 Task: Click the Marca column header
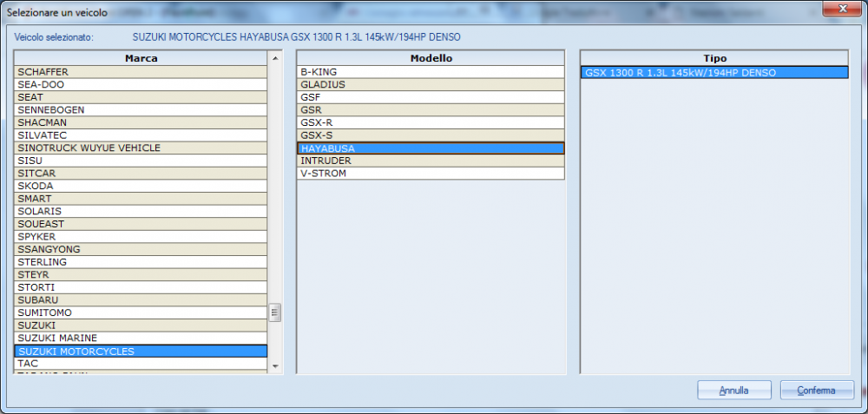pyautogui.click(x=141, y=58)
